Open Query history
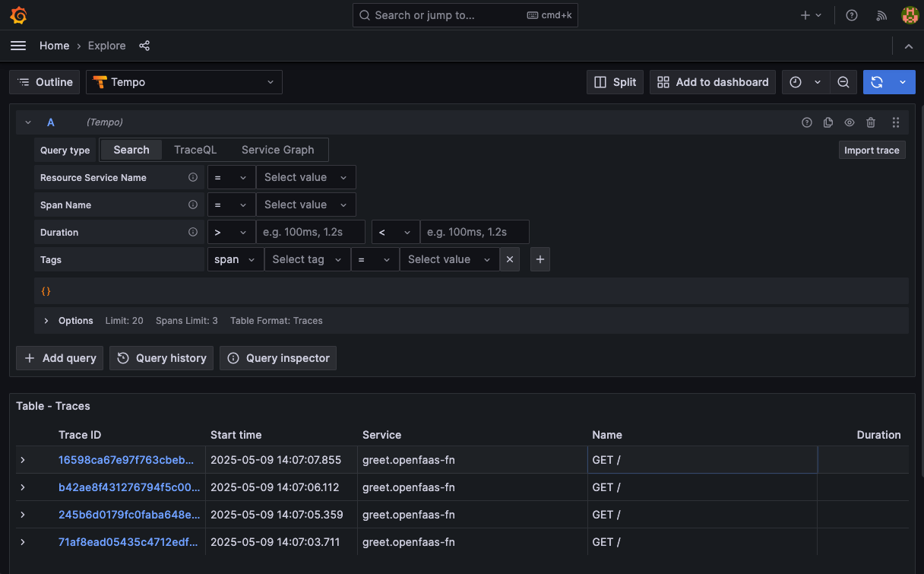Viewport: 924px width, 574px height. [x=162, y=358]
